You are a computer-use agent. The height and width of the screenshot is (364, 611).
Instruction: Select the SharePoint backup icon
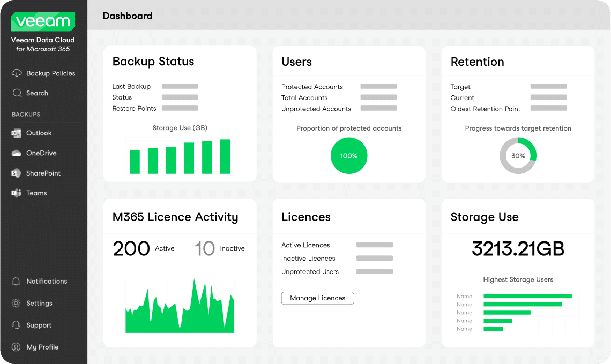click(17, 173)
